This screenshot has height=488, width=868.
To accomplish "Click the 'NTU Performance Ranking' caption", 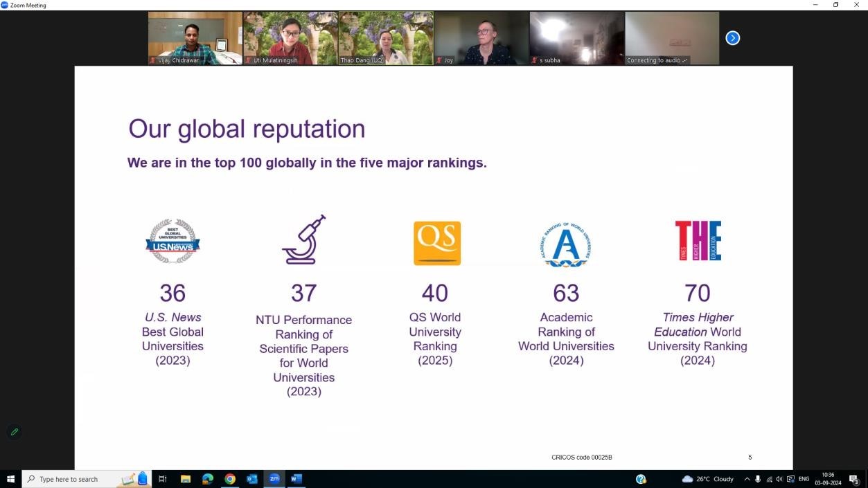I will click(303, 356).
